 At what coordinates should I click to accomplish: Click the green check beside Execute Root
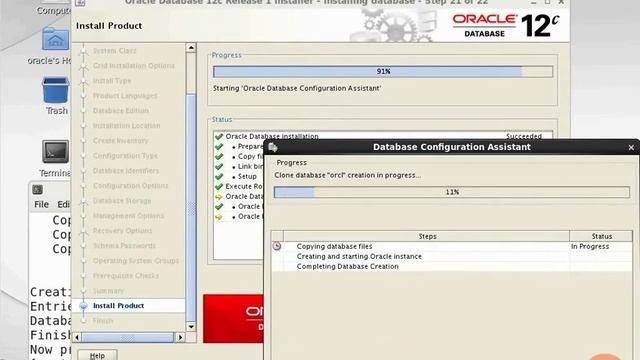[219, 186]
